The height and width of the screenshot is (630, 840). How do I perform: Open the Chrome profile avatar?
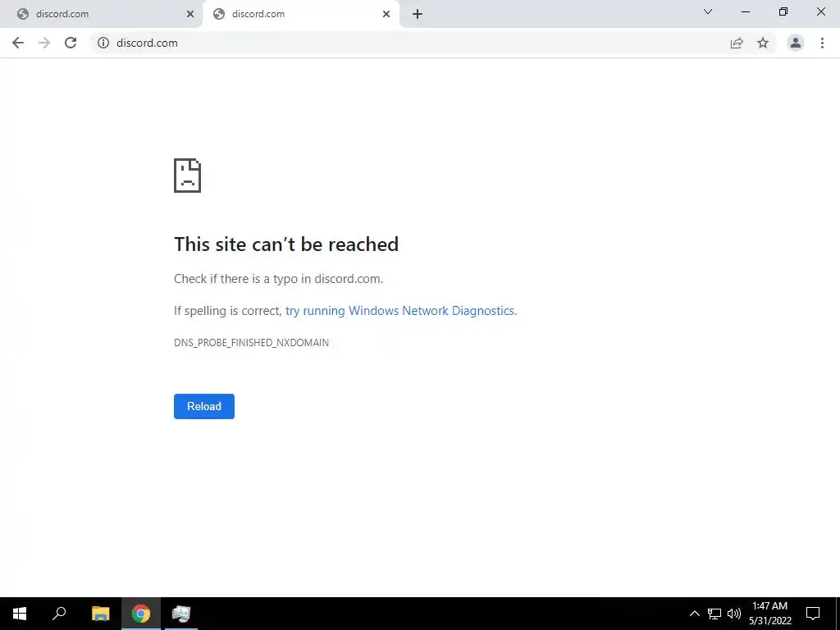point(796,43)
